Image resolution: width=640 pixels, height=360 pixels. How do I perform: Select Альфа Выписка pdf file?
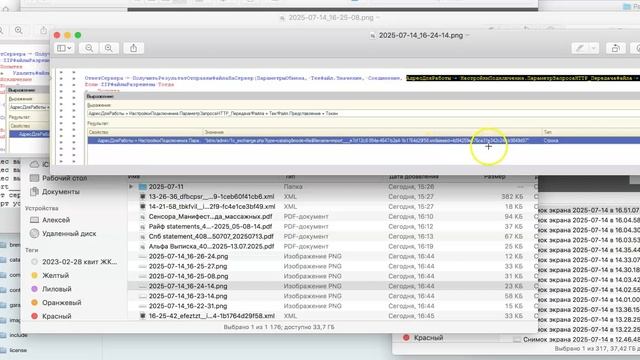click(x=211, y=247)
